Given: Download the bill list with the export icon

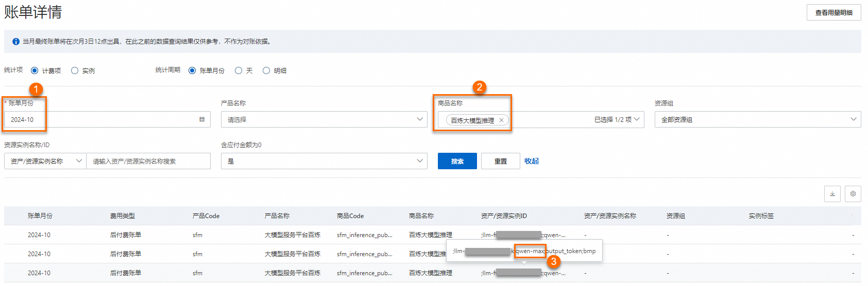Looking at the screenshot, I should [x=832, y=194].
